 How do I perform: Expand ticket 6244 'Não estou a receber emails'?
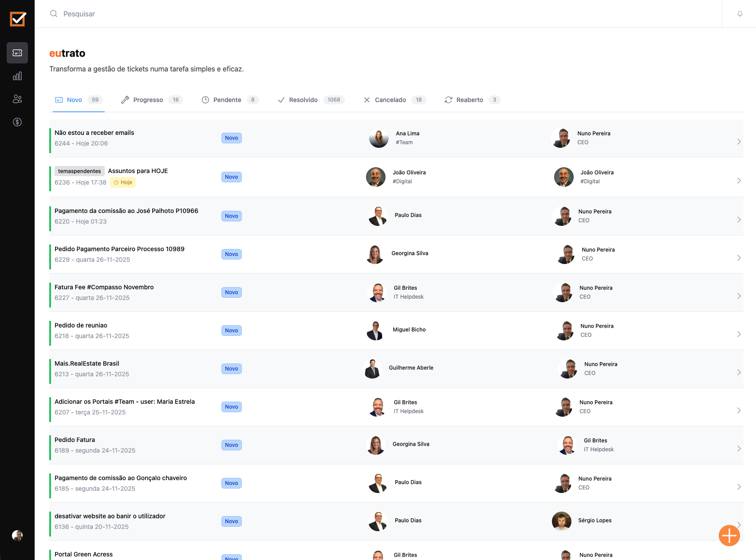point(738,141)
